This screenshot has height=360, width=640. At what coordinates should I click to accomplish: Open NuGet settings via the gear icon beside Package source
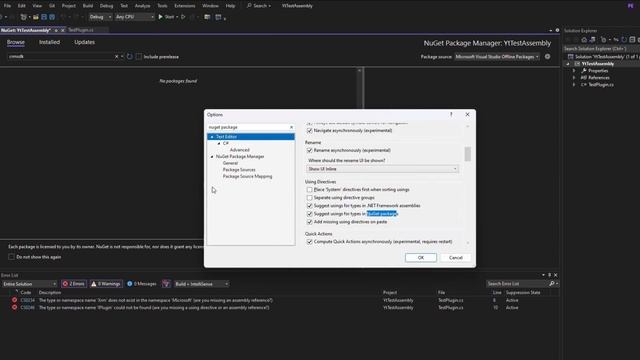click(x=547, y=56)
